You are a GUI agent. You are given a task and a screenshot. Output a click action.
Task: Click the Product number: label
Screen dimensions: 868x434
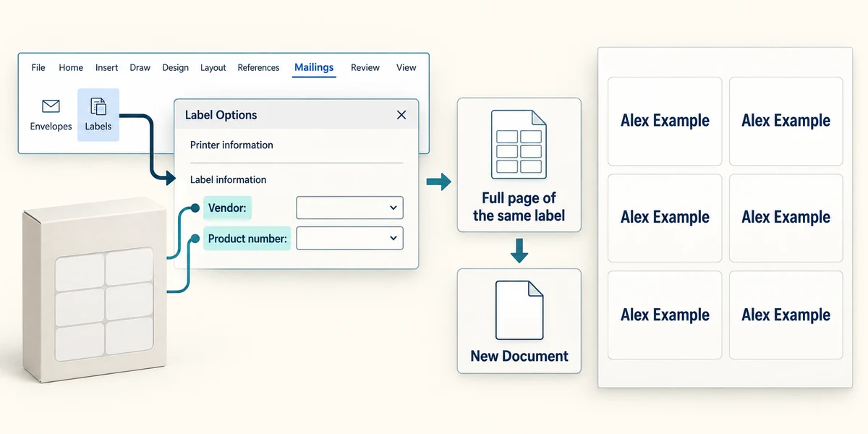pos(247,238)
